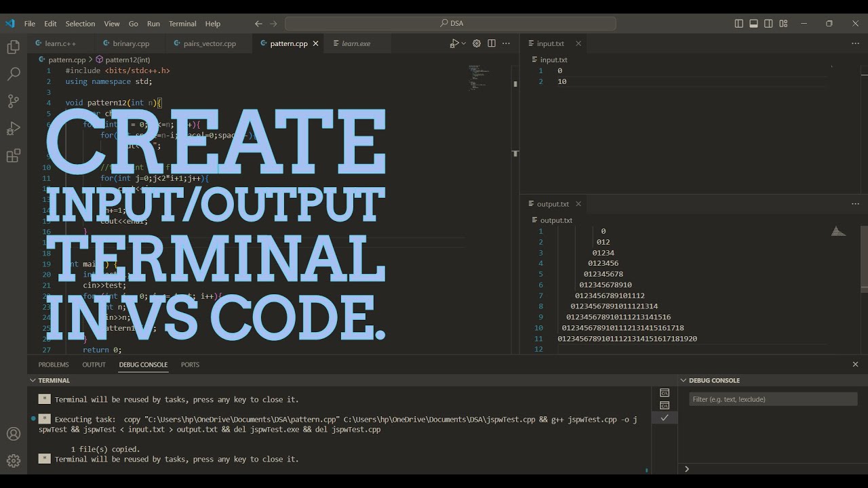Click '#include <bits/stdc++.h>' code line
The height and width of the screenshot is (488, 868).
coord(117,70)
